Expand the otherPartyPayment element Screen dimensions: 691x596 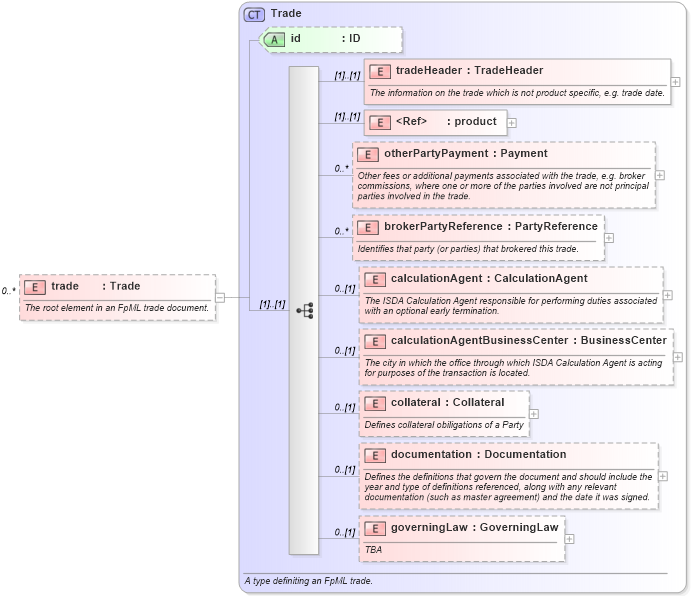click(660, 175)
